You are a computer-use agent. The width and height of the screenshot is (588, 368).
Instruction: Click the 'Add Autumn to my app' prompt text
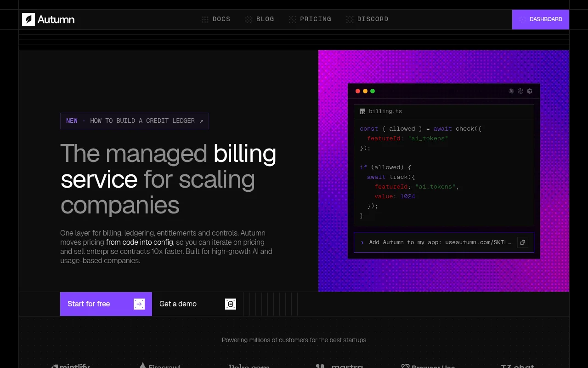[x=440, y=242]
